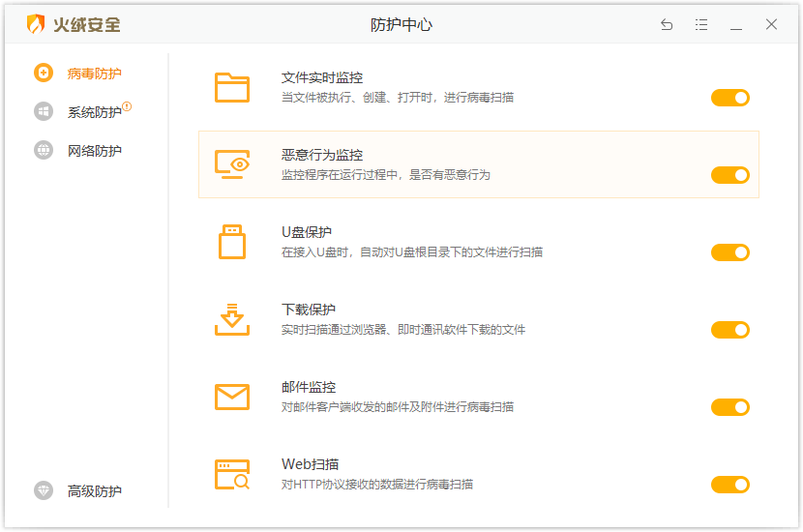This screenshot has height=532, width=803.
Task: Open the 高级防护 section
Action: 94,491
